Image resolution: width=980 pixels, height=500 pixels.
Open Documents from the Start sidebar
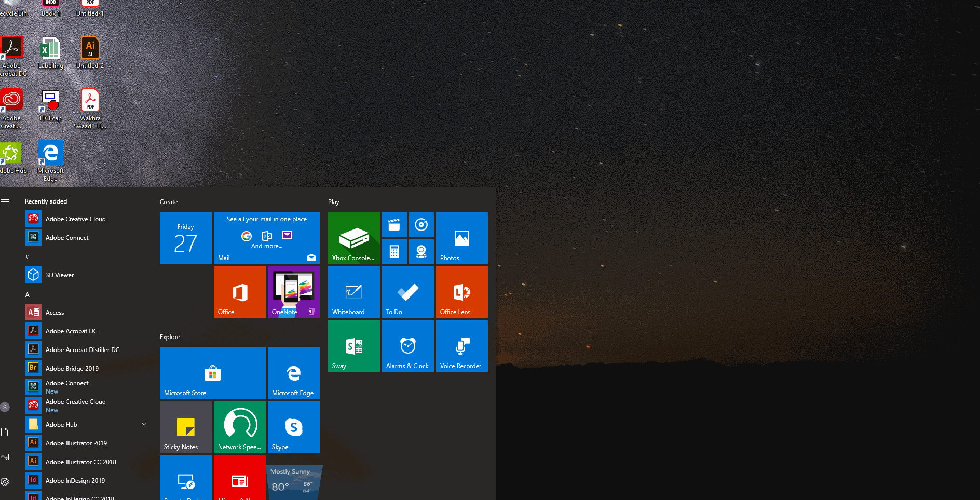(x=5, y=432)
